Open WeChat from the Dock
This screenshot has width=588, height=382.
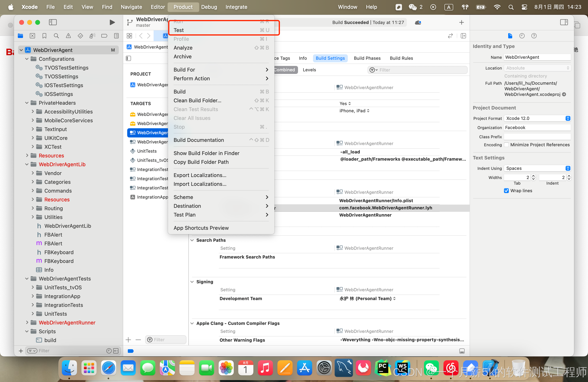pos(431,368)
